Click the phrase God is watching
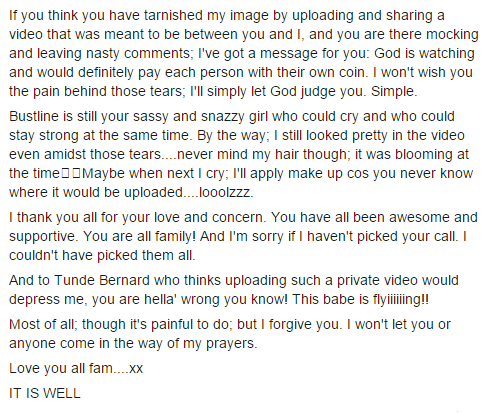This screenshot has width=484, height=413. click(424, 53)
